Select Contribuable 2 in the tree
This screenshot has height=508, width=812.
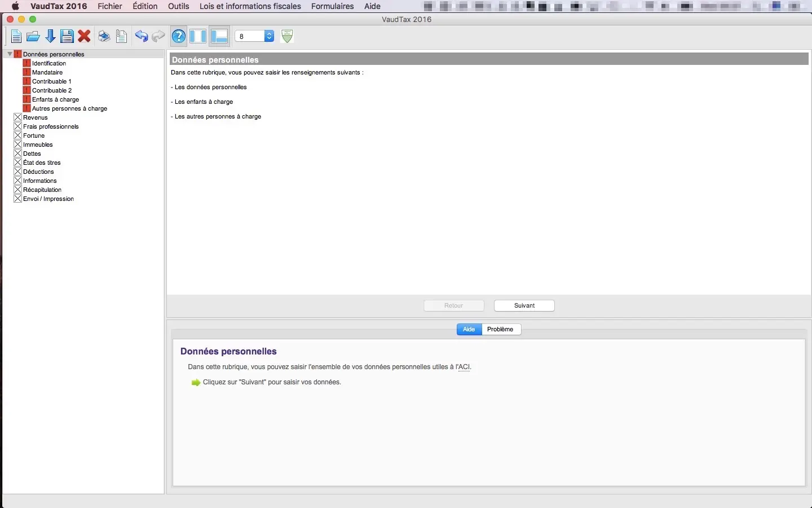(x=52, y=90)
